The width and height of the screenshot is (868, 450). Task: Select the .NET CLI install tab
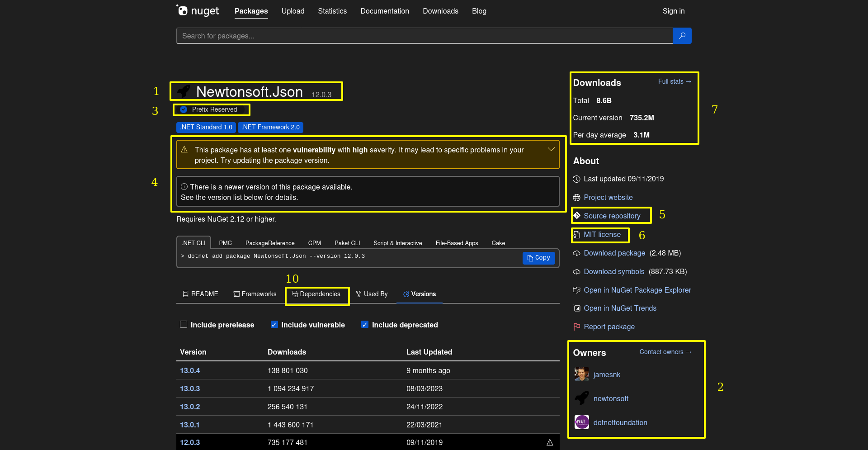pos(193,243)
